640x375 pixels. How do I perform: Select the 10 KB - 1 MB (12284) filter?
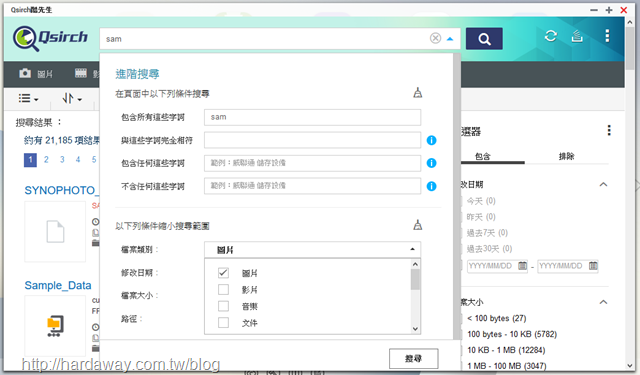pos(506,350)
